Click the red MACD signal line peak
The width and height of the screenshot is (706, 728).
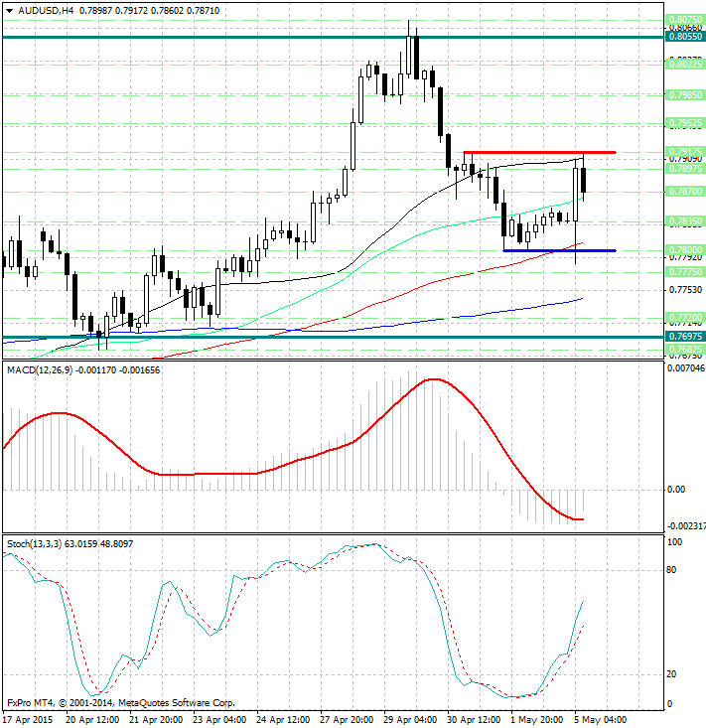pos(432,379)
